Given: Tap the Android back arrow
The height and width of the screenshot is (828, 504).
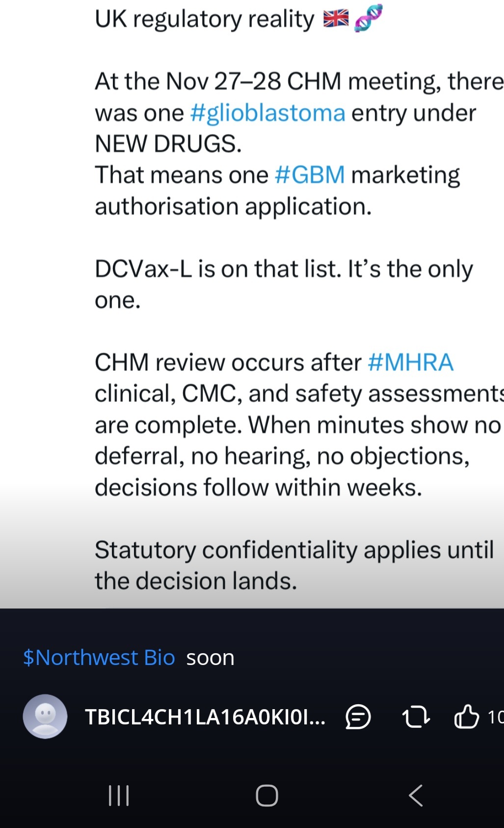Looking at the screenshot, I should point(416,795).
